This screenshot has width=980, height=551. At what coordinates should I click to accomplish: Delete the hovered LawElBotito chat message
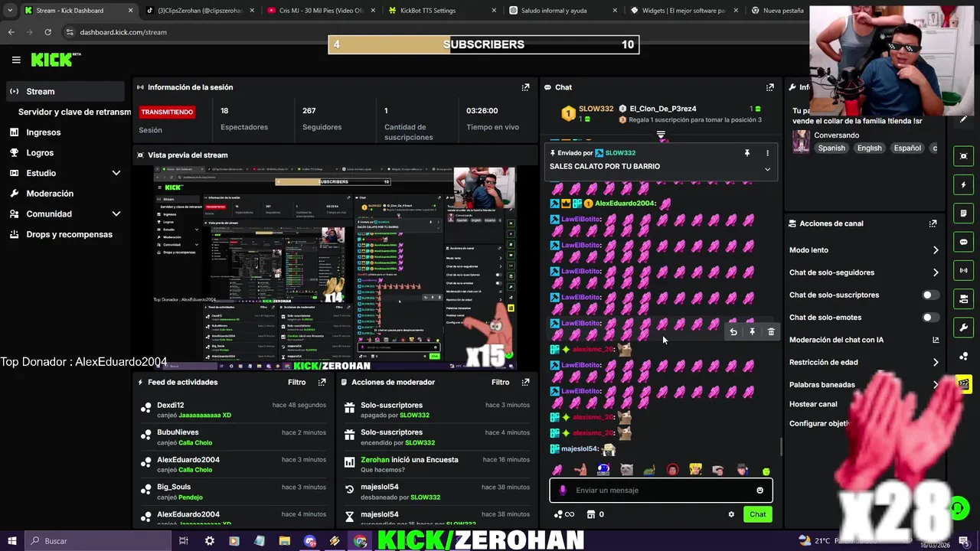771,332
